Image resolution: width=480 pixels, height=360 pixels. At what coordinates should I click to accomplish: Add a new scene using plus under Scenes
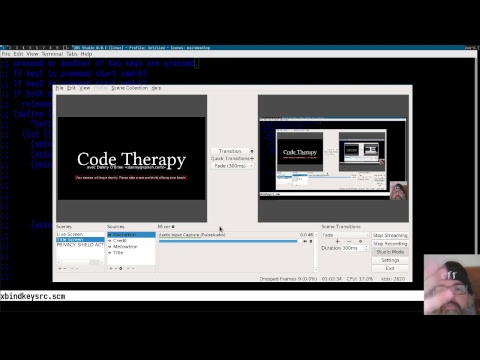click(60, 268)
